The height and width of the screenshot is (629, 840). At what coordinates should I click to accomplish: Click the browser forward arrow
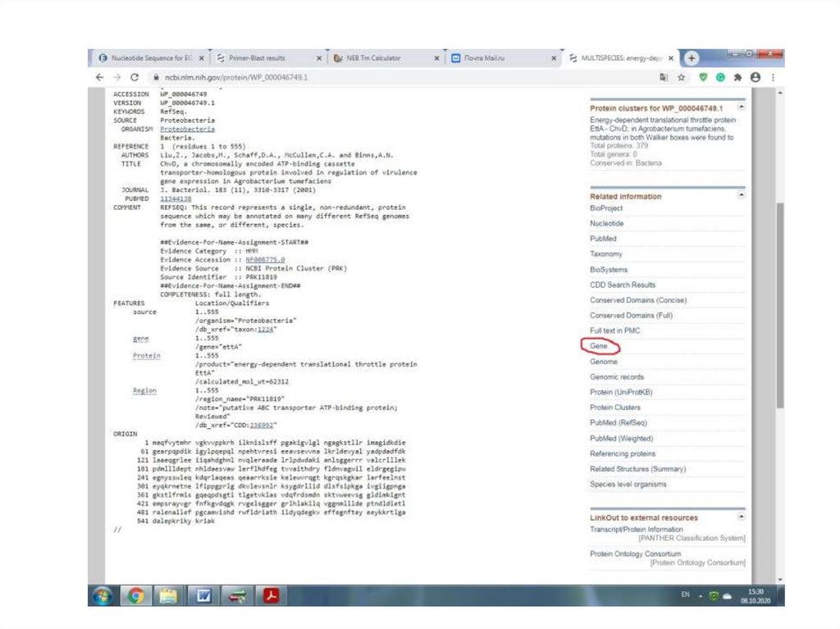[x=116, y=77]
